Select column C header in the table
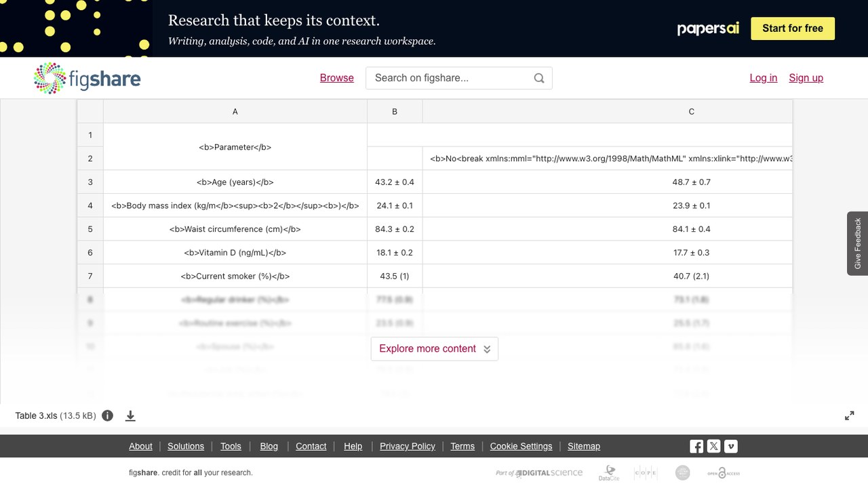 608,112
